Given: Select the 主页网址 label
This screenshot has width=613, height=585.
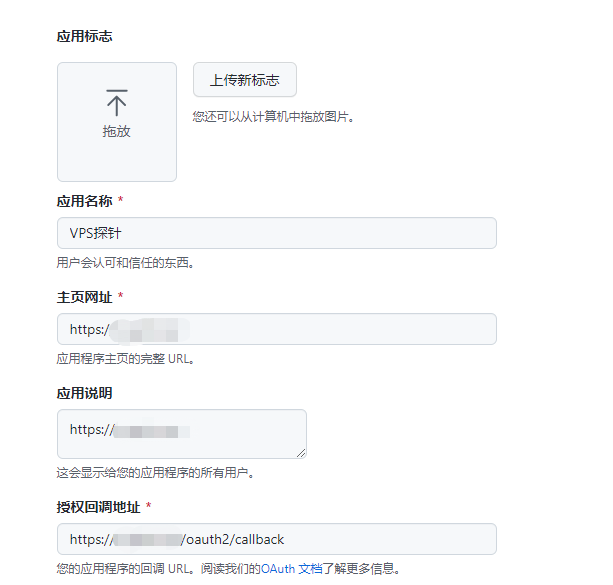Looking at the screenshot, I should click(84, 297).
